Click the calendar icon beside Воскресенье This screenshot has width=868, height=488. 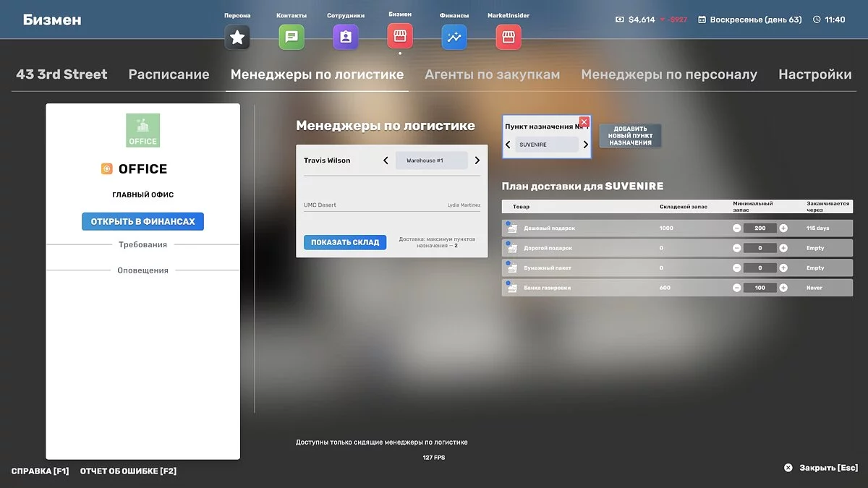pyautogui.click(x=702, y=20)
